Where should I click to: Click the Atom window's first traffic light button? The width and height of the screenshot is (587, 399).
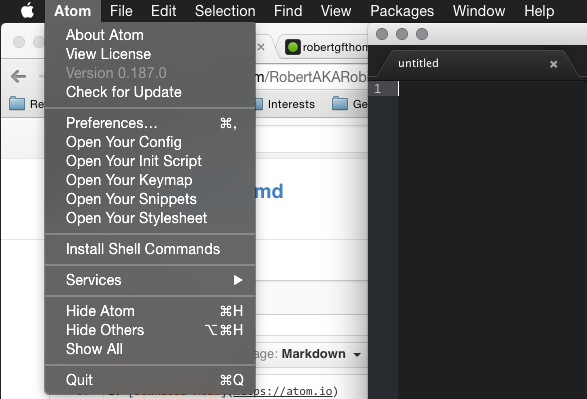(x=382, y=34)
